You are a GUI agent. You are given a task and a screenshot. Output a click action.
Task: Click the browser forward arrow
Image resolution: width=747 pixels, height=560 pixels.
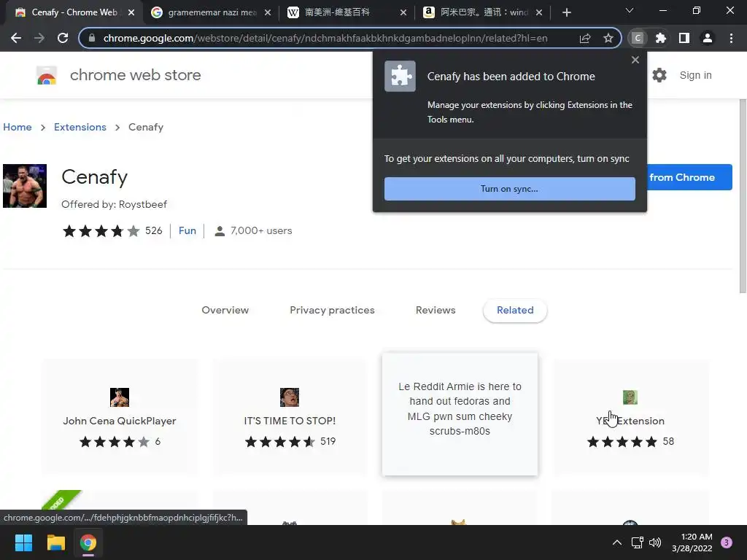[39, 38]
